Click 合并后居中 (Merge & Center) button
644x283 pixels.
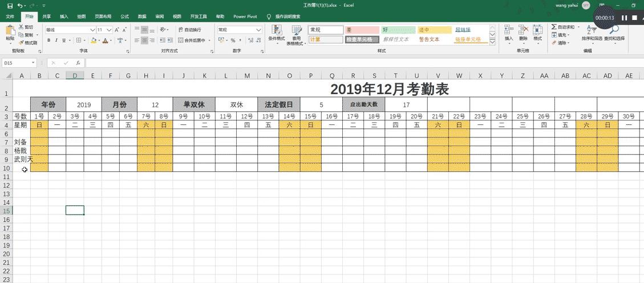pyautogui.click(x=192, y=41)
